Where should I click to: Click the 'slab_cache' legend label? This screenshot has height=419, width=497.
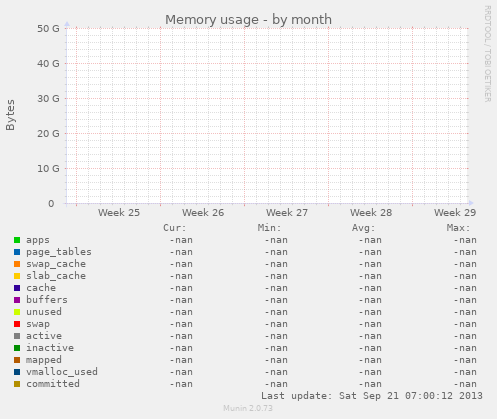pyautogui.click(x=56, y=276)
